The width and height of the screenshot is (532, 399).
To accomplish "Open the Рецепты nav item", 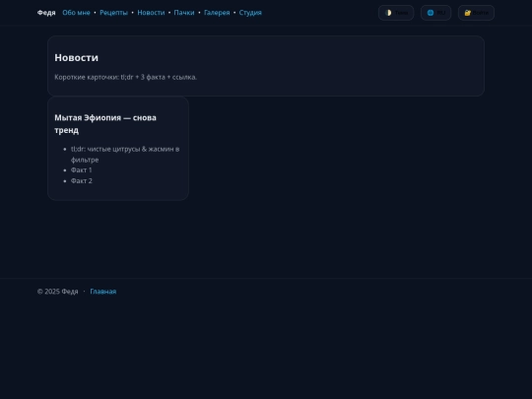I will coord(113,13).
